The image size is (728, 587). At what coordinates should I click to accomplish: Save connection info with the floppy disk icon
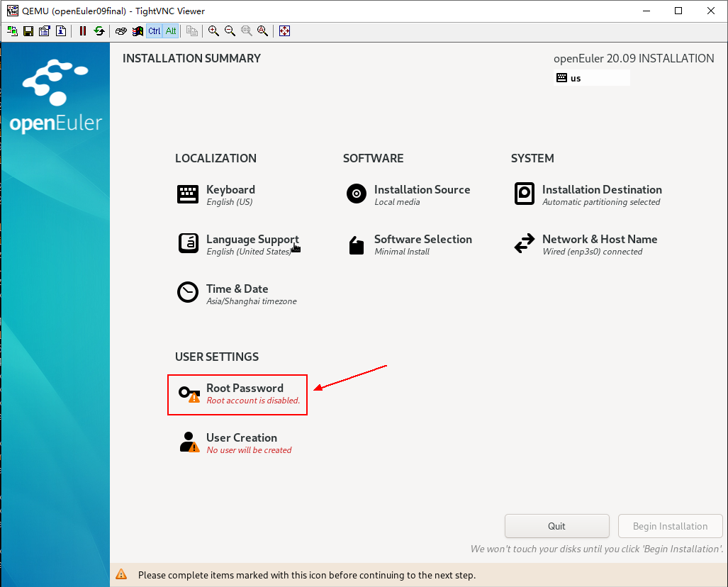point(28,31)
